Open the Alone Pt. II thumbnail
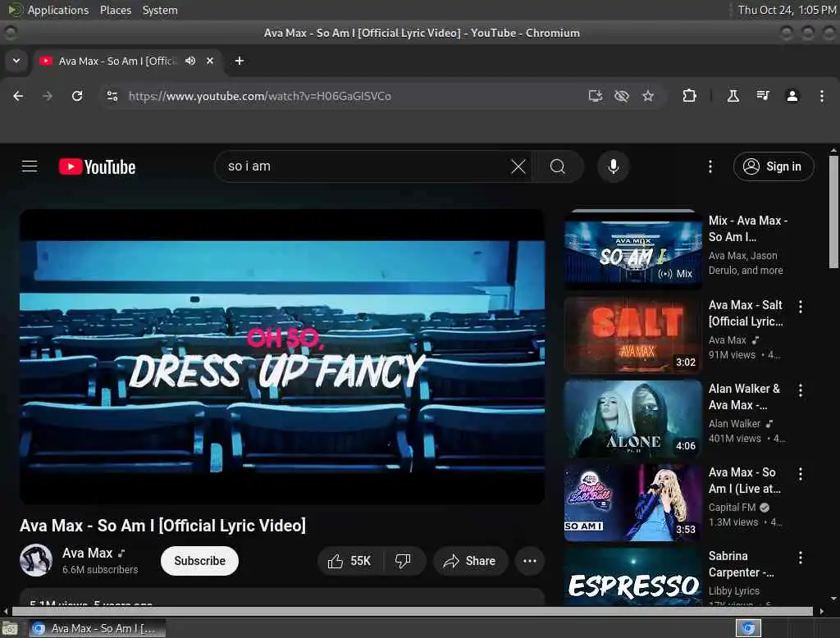Image resolution: width=840 pixels, height=638 pixels. click(632, 419)
